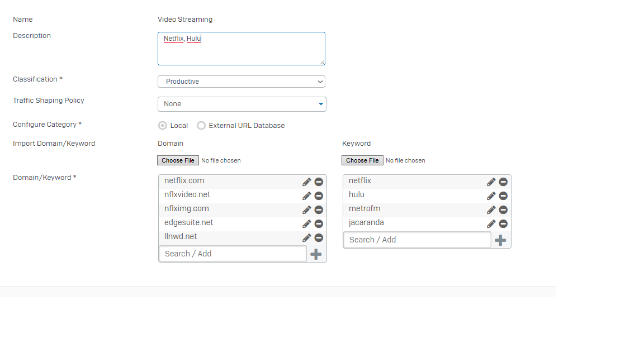Remove the metrofm keyword entry
The width and height of the screenshot is (644, 362).
503,209
